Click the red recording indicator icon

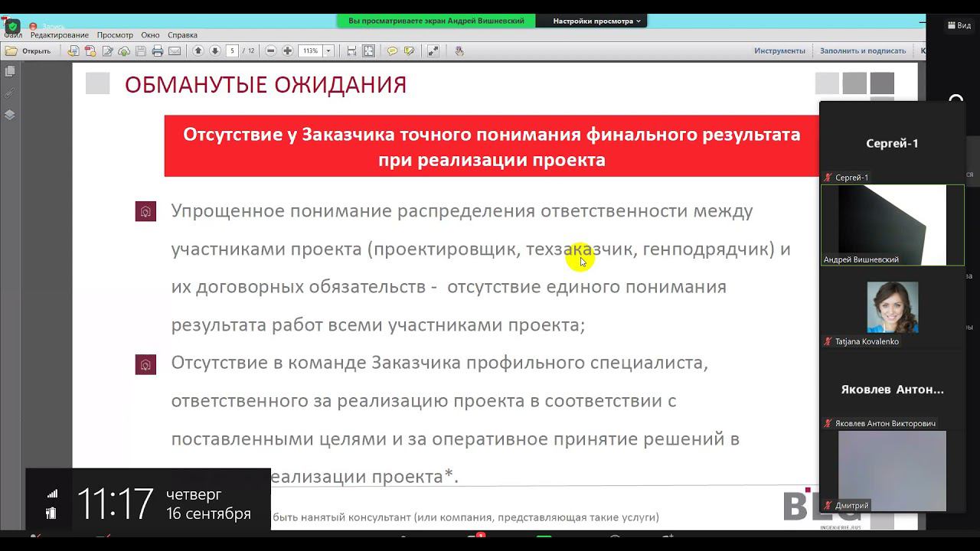(33, 26)
